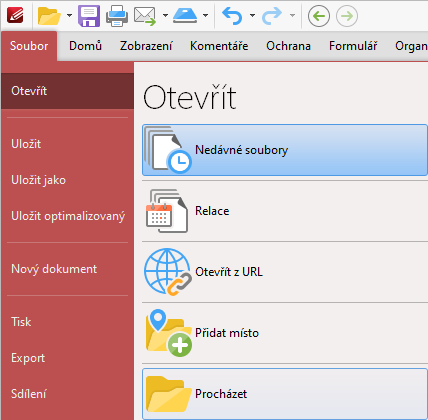This screenshot has width=428, height=420.
Task: Switch to the Domů ribbon tab
Action: pos(85,46)
